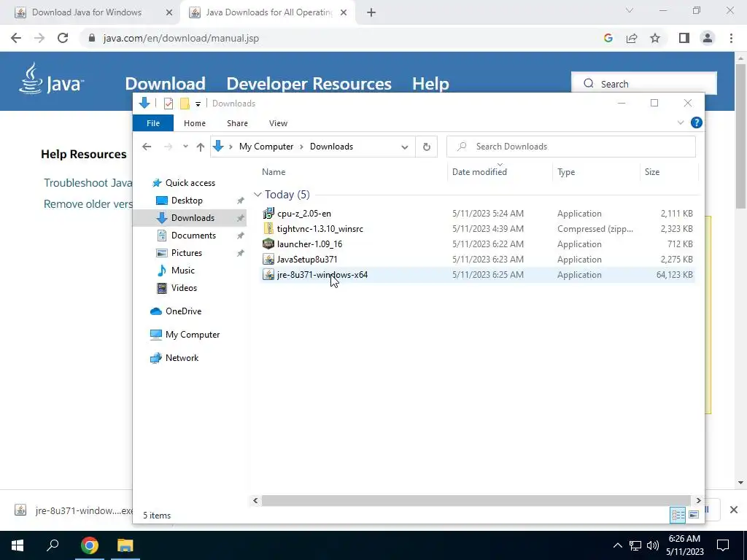Click the Search Downloads box
Screen dimensions: 747x560
[570, 147]
